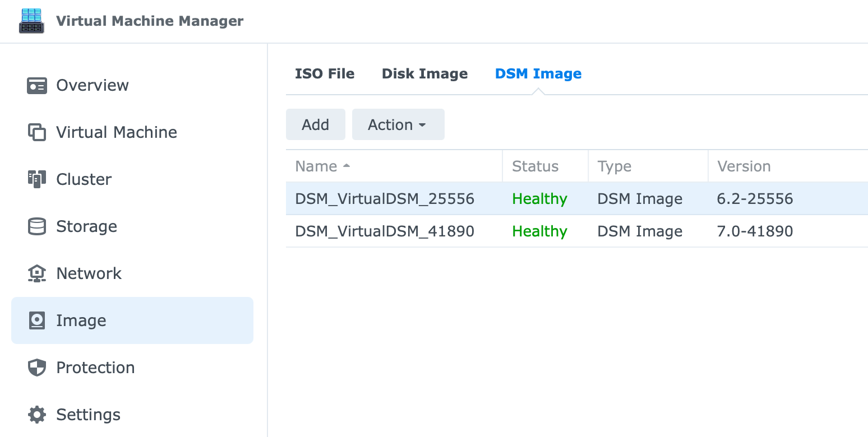The height and width of the screenshot is (437, 868).
Task: Click the 7.0-41890 version cell
Action: coord(755,231)
